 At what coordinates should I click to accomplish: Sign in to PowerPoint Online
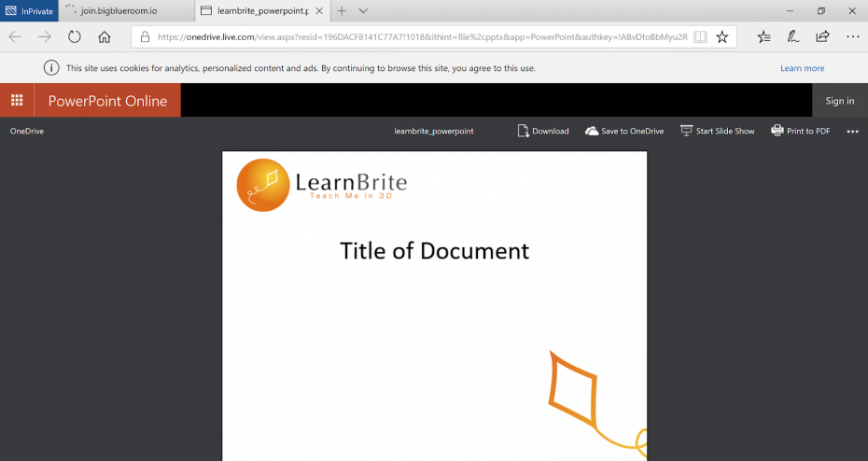(x=840, y=101)
